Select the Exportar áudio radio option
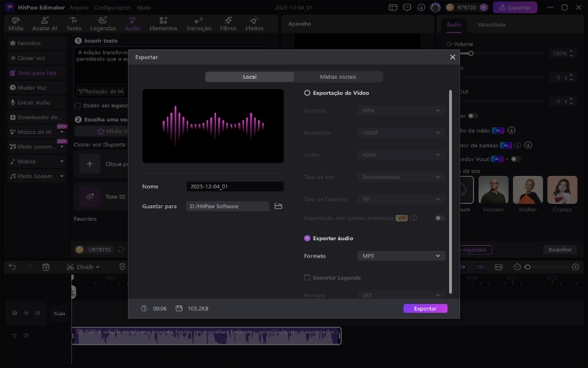The width and height of the screenshot is (588, 368). [x=307, y=238]
